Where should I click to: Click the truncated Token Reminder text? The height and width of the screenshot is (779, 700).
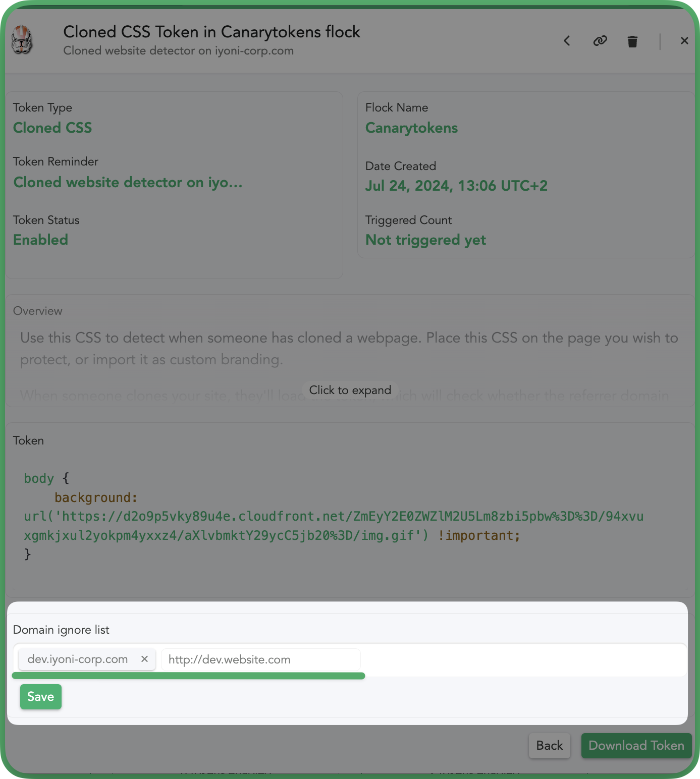point(128,182)
